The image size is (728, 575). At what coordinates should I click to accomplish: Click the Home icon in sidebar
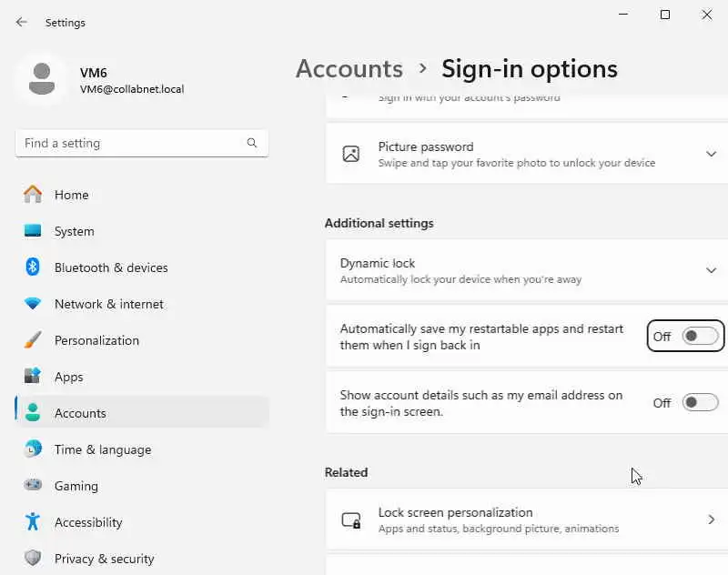(33, 195)
